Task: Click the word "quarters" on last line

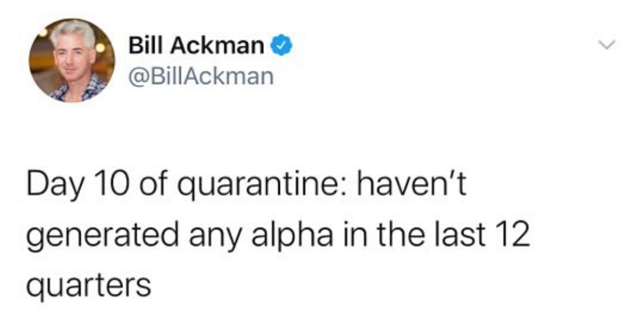Action: coord(89,286)
